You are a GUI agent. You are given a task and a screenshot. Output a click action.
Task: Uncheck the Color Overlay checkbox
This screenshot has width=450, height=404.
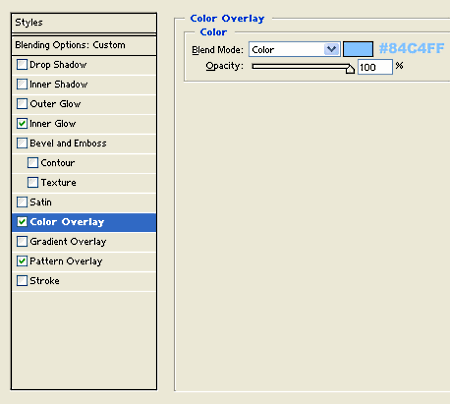22,222
